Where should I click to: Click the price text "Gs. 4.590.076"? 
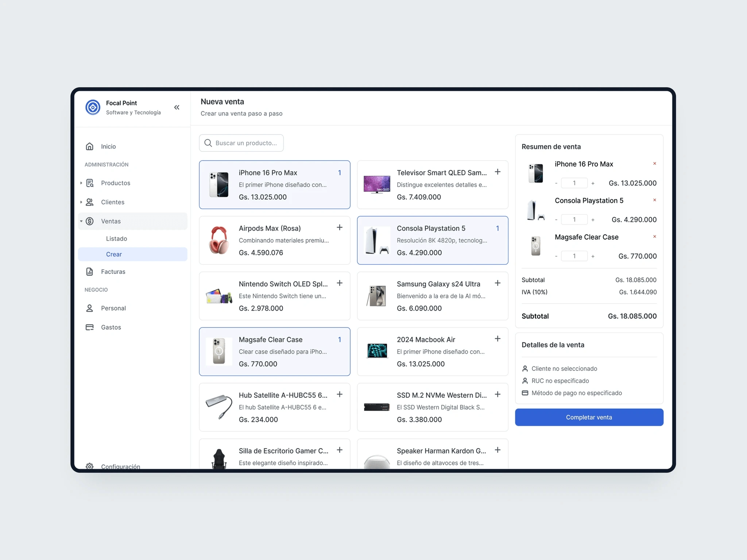(x=261, y=253)
